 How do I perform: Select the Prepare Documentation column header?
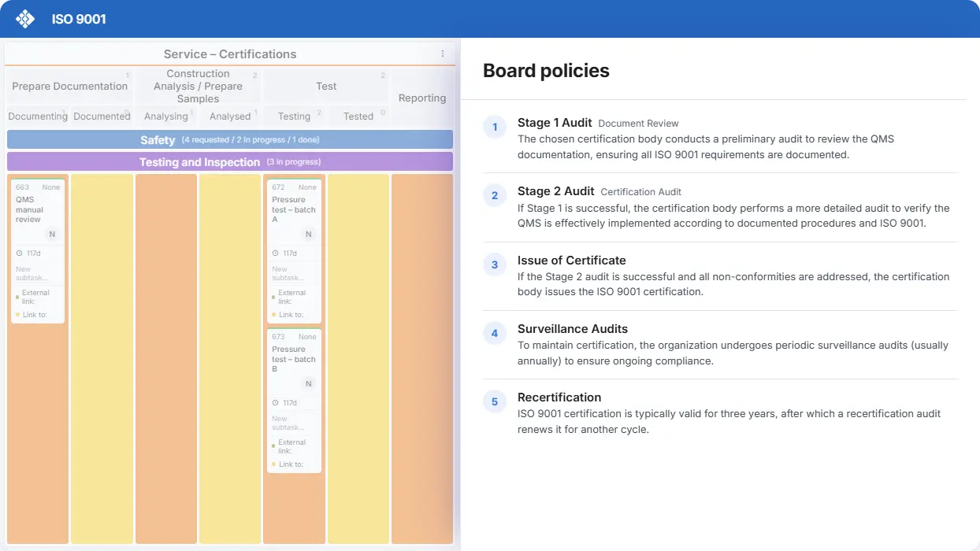69,87
